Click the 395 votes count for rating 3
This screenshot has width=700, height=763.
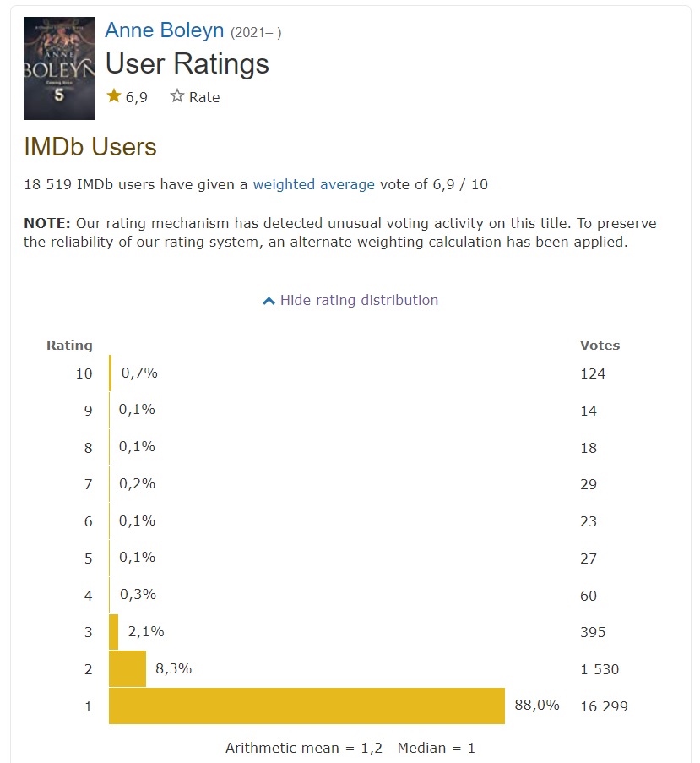tap(593, 632)
